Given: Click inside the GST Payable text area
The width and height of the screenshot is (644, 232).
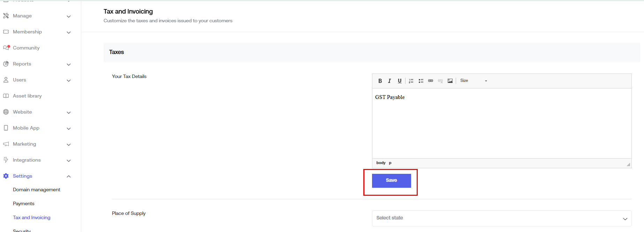Looking at the screenshot, I should pyautogui.click(x=501, y=122).
